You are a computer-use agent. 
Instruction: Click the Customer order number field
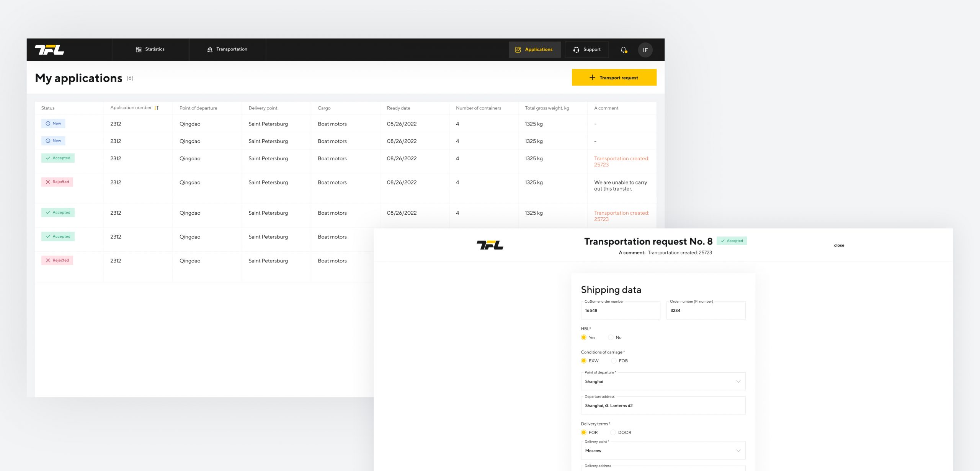pyautogui.click(x=620, y=310)
